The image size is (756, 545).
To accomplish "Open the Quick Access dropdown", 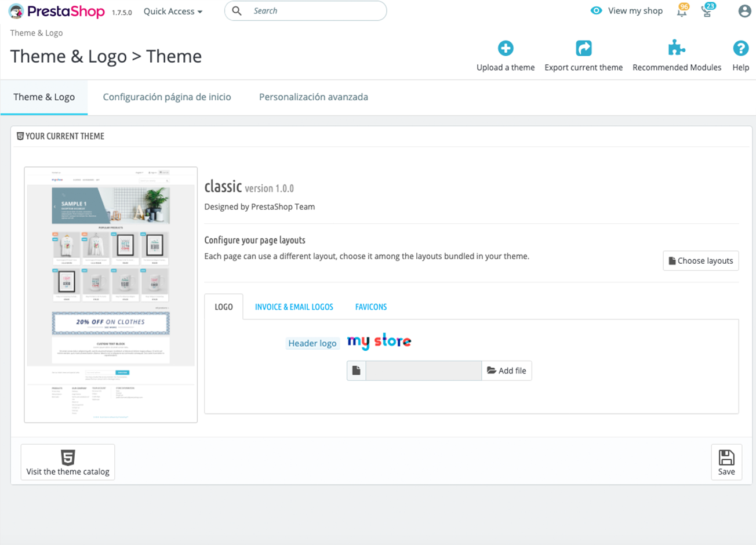I will coord(173,12).
